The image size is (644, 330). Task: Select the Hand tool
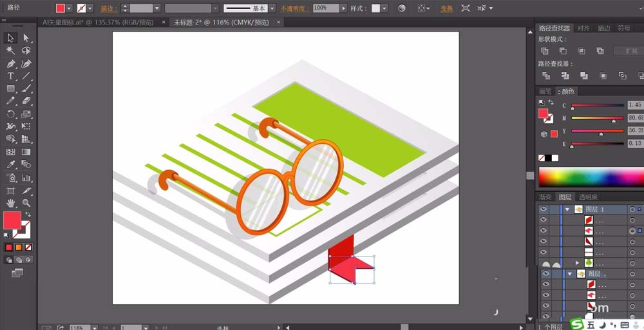coord(11,203)
